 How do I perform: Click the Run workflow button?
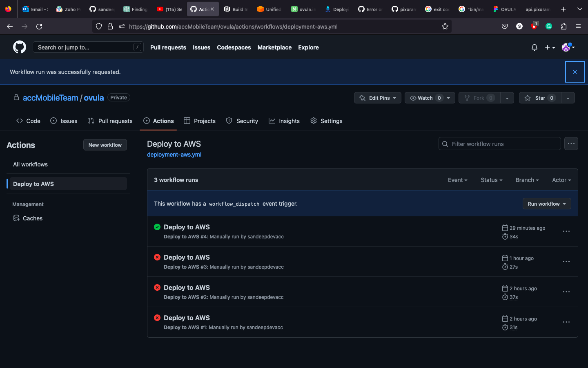tap(546, 203)
